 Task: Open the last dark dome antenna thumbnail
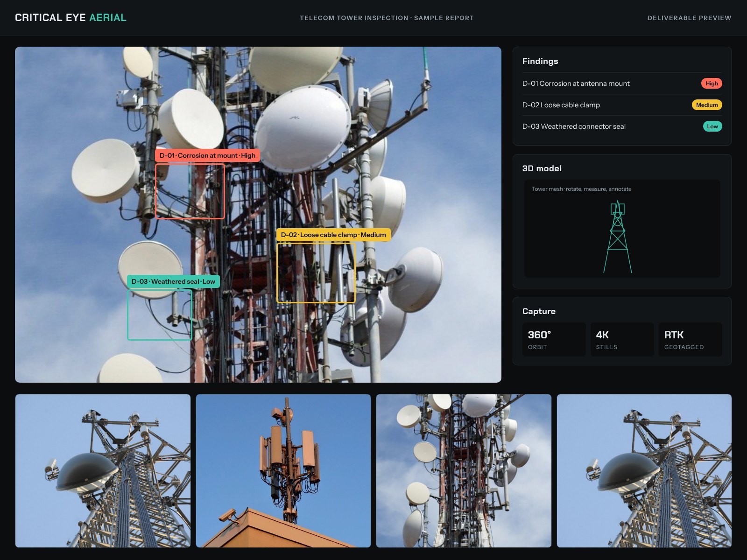point(644,471)
